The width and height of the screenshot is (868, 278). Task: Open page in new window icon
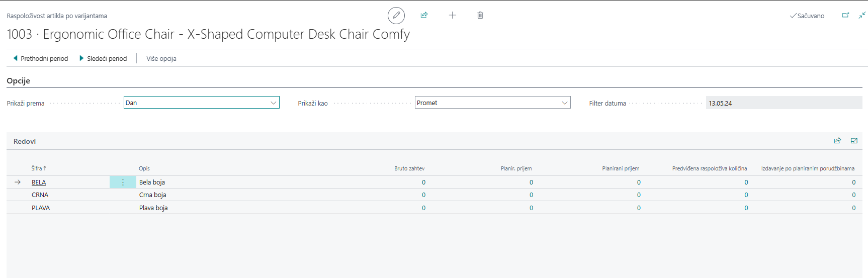(845, 16)
